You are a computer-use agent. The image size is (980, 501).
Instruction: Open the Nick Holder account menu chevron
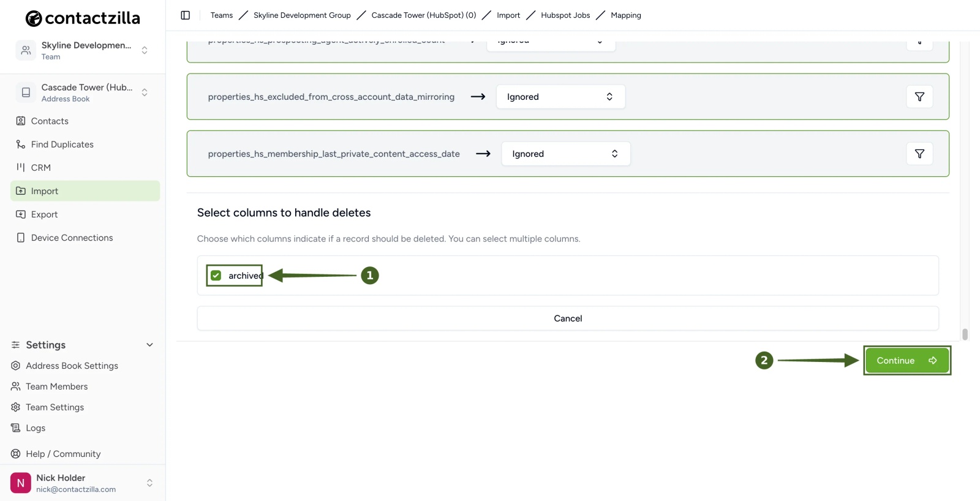[x=149, y=483]
